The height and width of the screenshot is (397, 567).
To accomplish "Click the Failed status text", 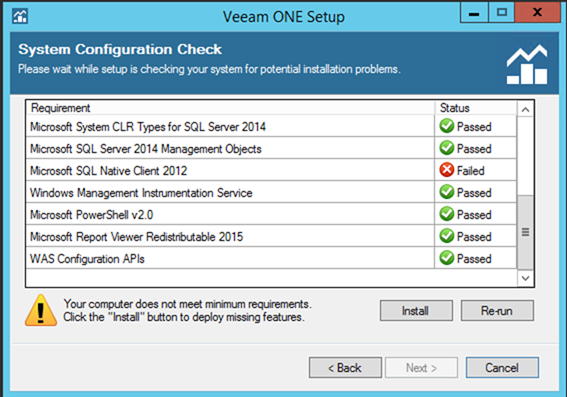I will click(x=470, y=171).
